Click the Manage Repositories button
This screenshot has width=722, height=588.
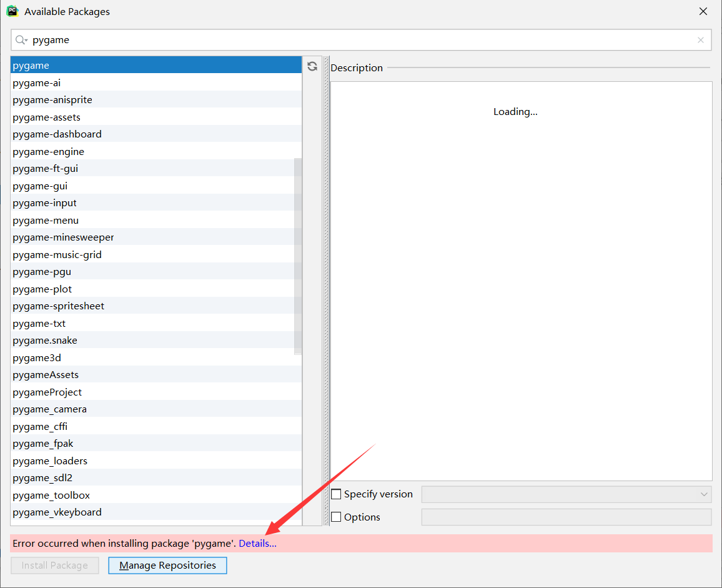[x=167, y=566]
